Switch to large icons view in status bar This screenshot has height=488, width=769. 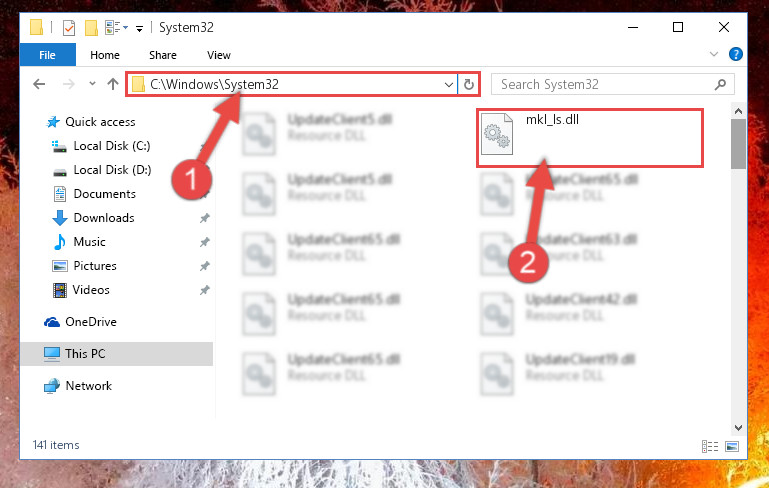click(732, 446)
